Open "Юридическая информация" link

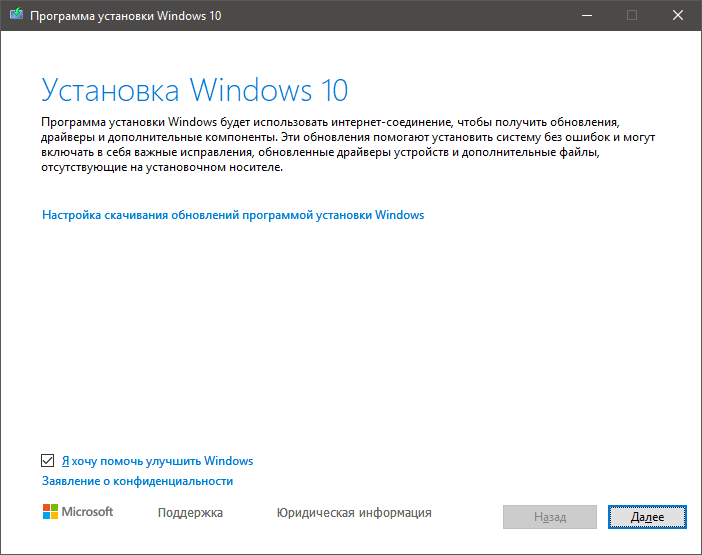tap(354, 512)
